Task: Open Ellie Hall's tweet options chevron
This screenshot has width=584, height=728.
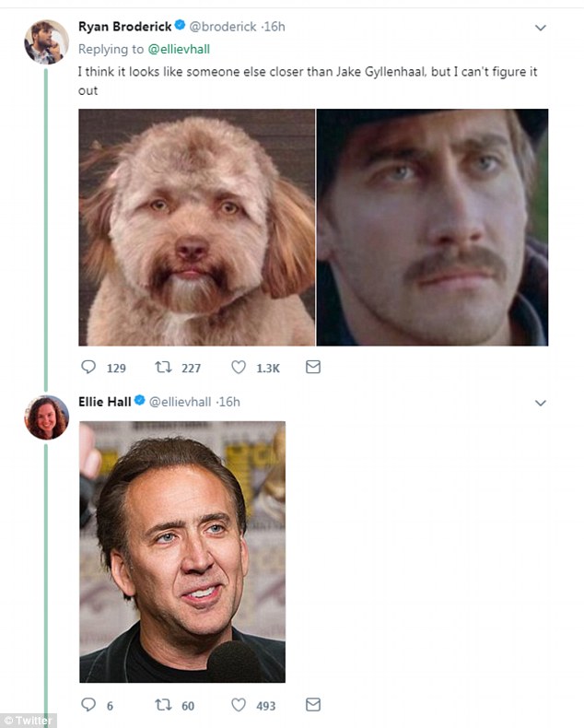Action: (x=541, y=403)
